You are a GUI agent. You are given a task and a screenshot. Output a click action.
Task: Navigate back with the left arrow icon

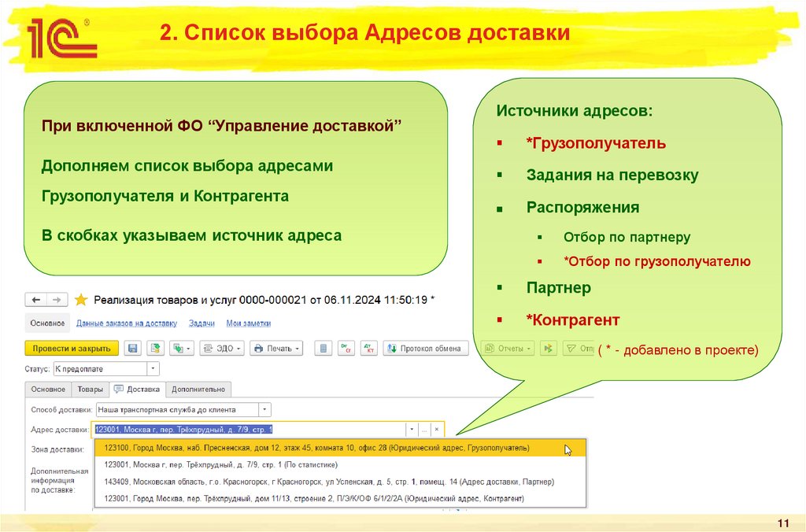35,298
